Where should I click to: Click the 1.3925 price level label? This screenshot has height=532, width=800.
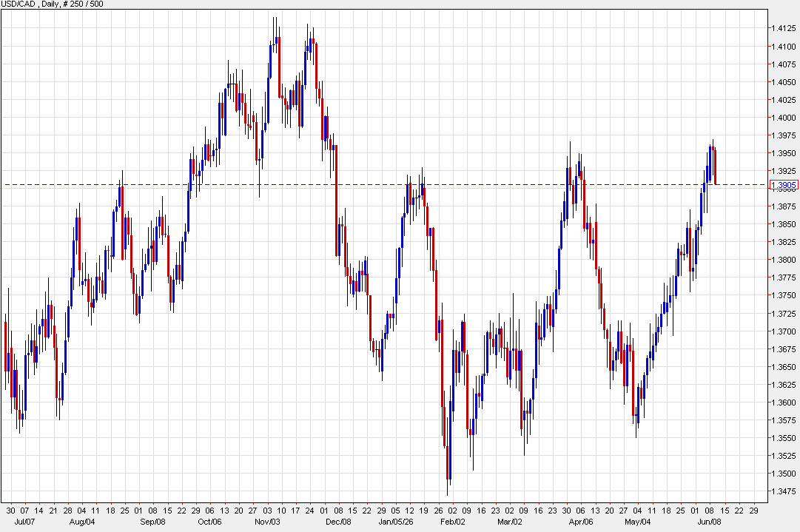click(783, 171)
